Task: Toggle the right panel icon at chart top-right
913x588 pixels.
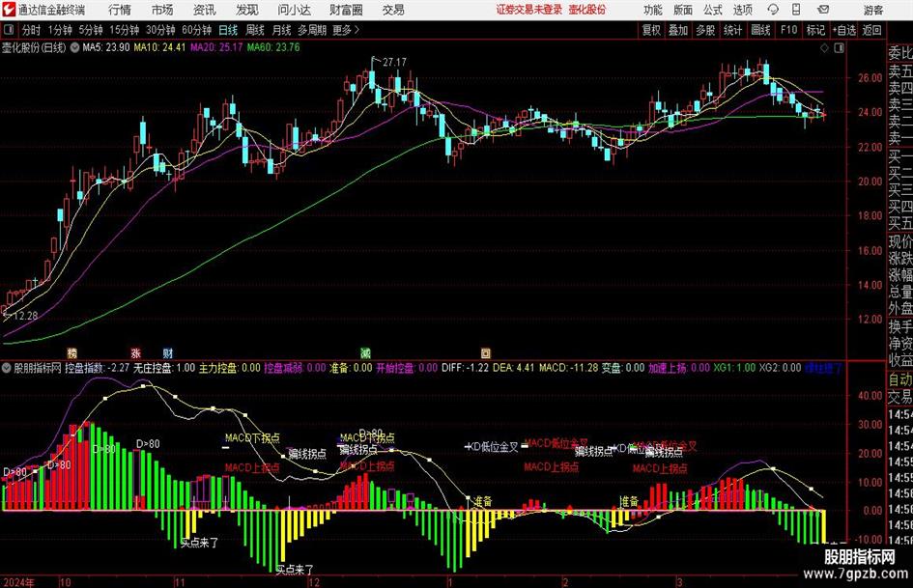Action: click(839, 48)
